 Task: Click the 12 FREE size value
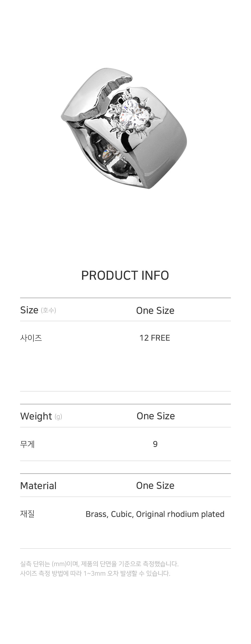tap(155, 338)
